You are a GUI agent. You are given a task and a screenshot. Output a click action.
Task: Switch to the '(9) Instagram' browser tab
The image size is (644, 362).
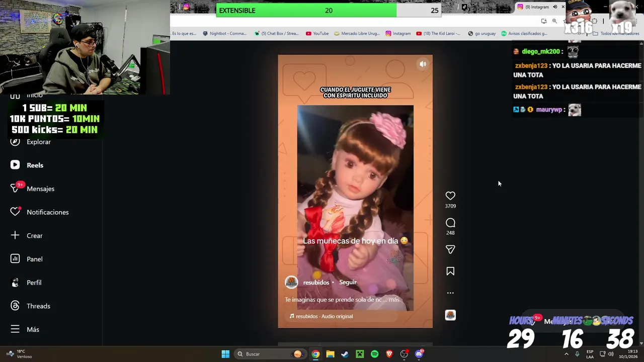coord(537,7)
